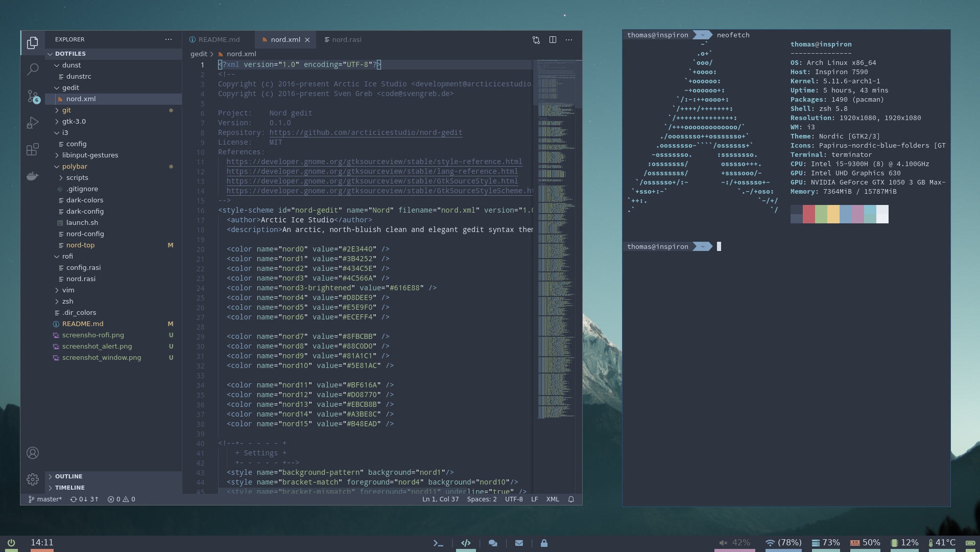Collapse the dunst folder
Image resolution: width=980 pixels, height=552 pixels.
tap(113, 65)
